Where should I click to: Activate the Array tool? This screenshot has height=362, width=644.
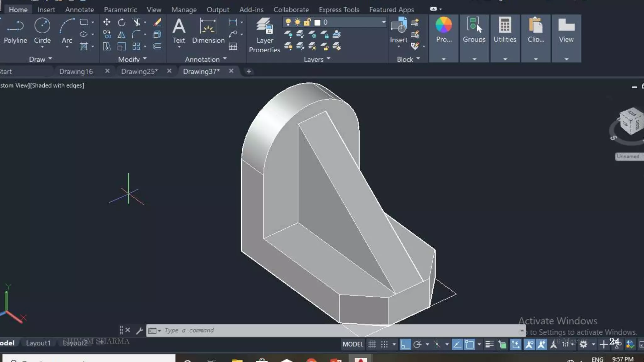click(x=136, y=47)
